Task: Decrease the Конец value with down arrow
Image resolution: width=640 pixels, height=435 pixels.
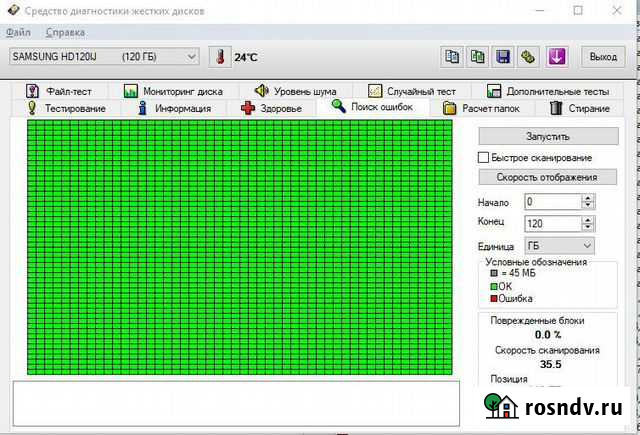Action: click(588, 227)
